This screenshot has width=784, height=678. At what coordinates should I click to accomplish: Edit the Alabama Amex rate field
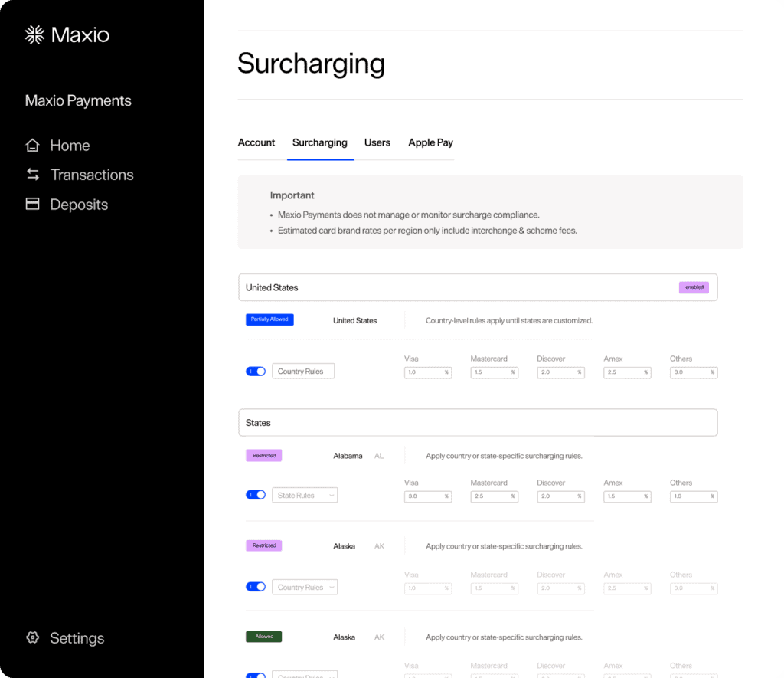(628, 496)
